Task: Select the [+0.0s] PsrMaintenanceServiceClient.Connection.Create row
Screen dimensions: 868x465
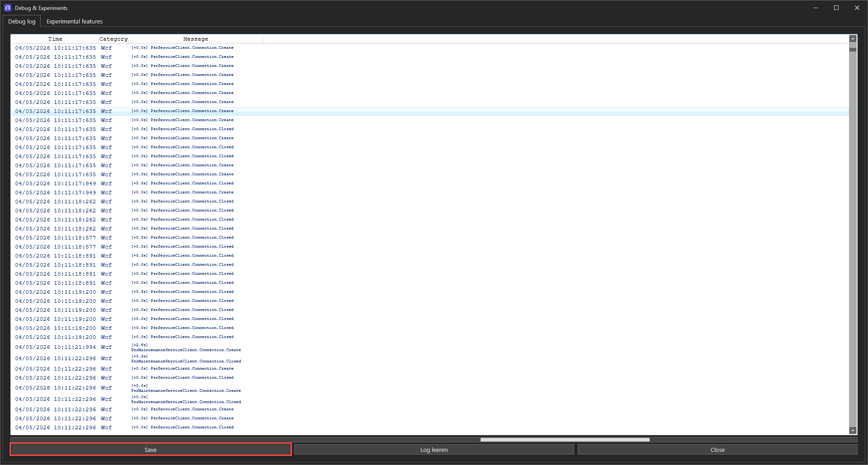Action: 429,388
